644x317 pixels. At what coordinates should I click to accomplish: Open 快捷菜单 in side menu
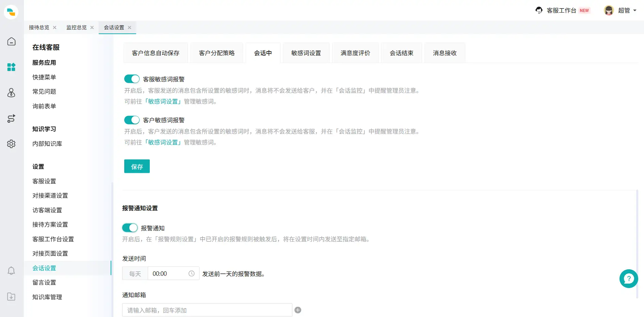pyautogui.click(x=44, y=77)
